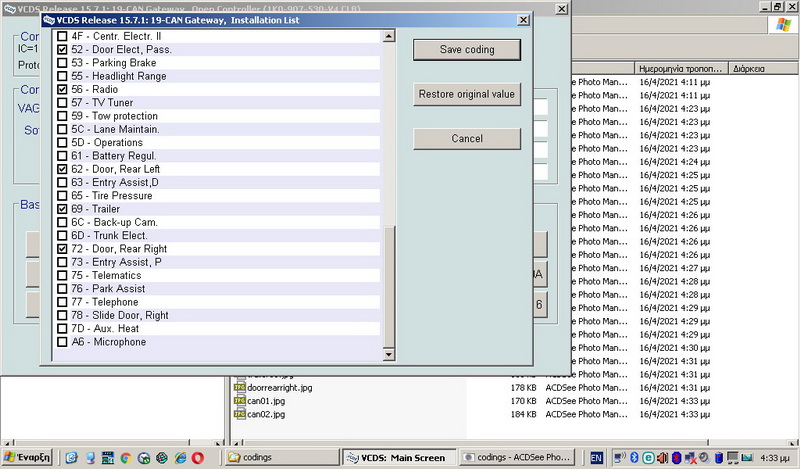Click the wireless network tray icon
The image size is (800, 469).
[x=620, y=458]
